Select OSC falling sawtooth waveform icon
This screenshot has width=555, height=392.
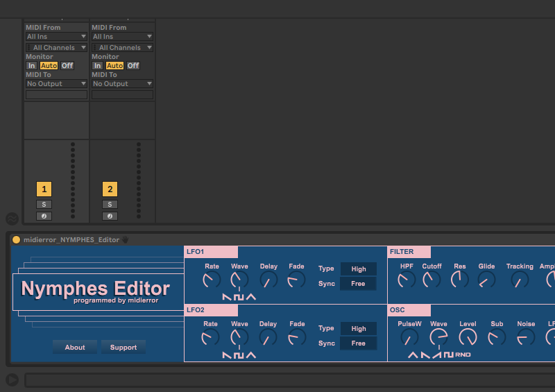click(x=425, y=355)
